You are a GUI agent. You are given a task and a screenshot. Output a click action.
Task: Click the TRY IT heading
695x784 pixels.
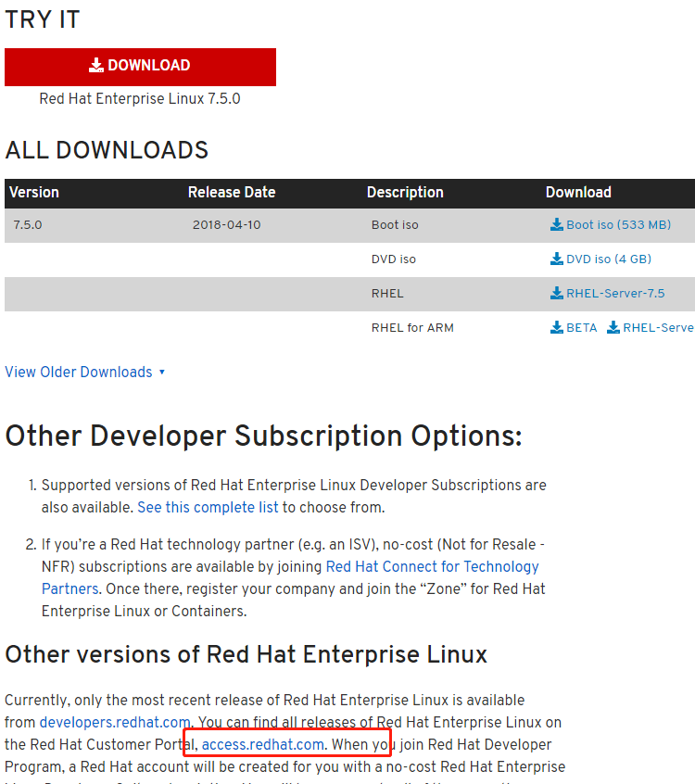[x=43, y=20]
